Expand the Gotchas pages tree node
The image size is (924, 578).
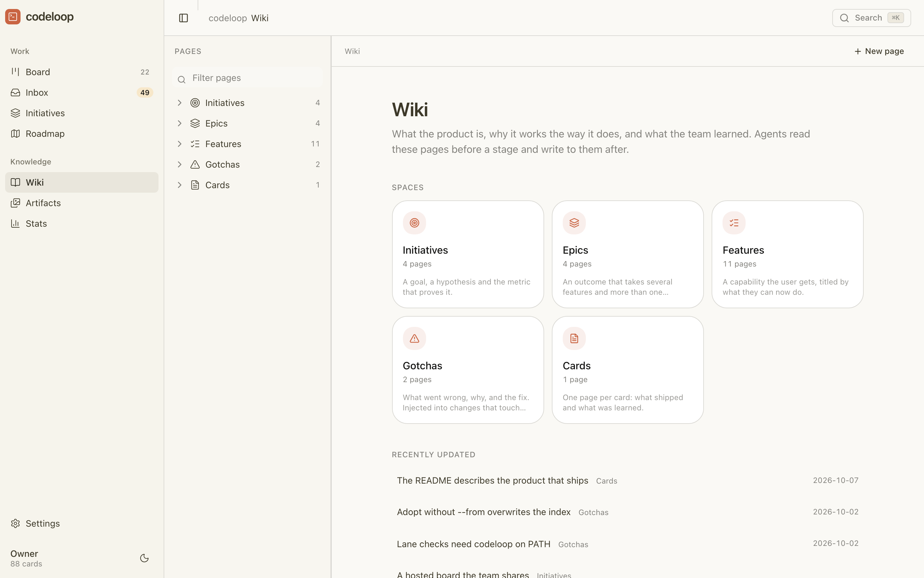tap(179, 164)
